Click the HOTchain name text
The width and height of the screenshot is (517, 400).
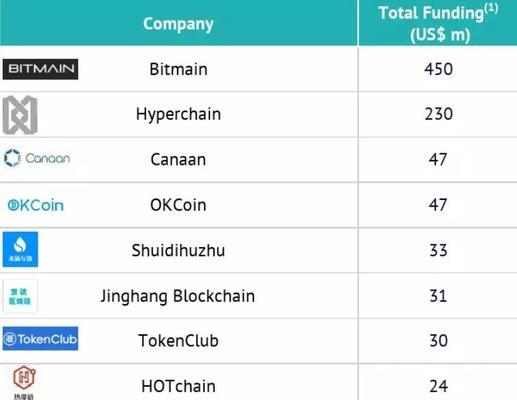tap(178, 386)
